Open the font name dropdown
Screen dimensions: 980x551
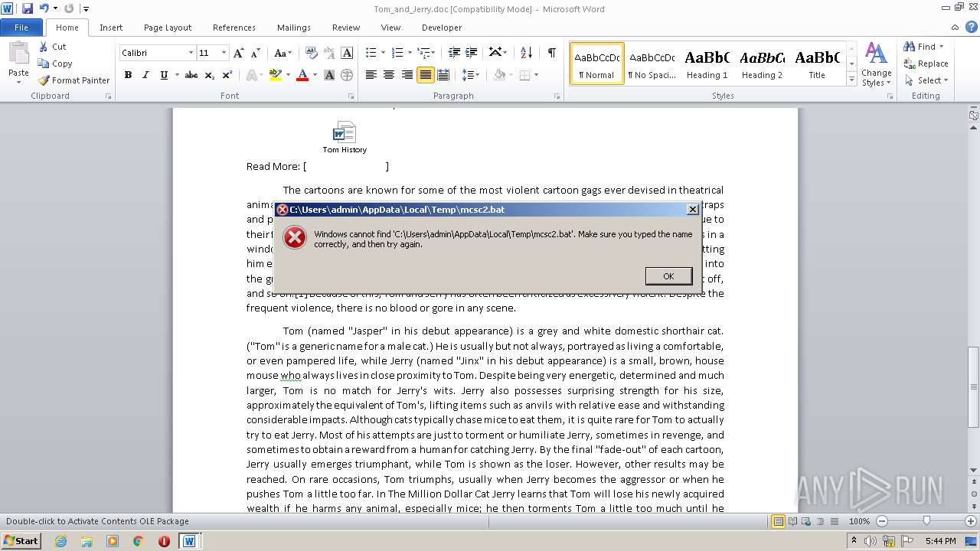click(191, 53)
